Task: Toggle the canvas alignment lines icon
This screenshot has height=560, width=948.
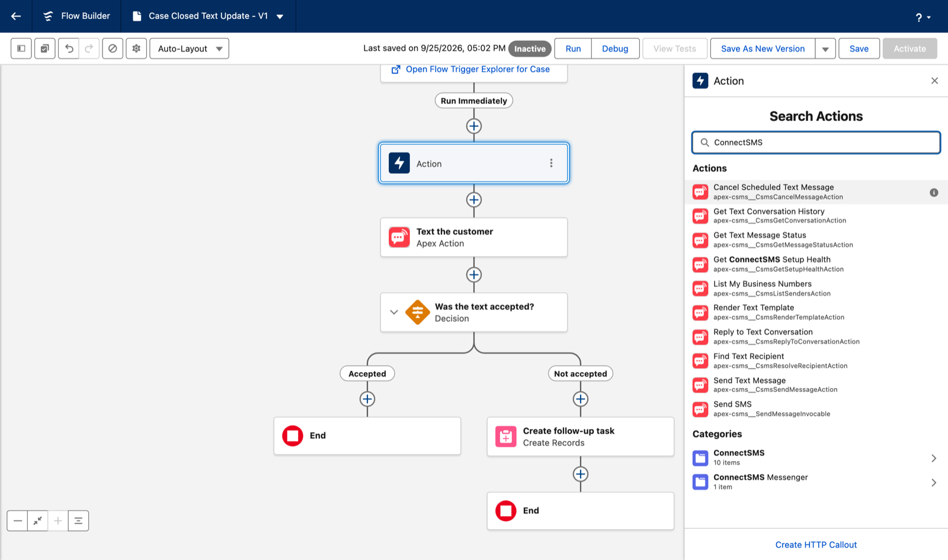Action: [78, 521]
